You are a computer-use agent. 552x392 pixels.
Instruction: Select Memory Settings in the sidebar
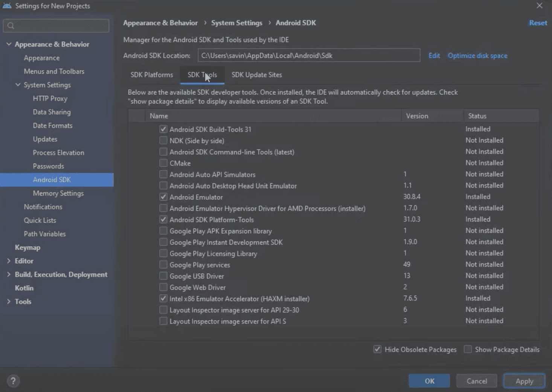pos(58,193)
